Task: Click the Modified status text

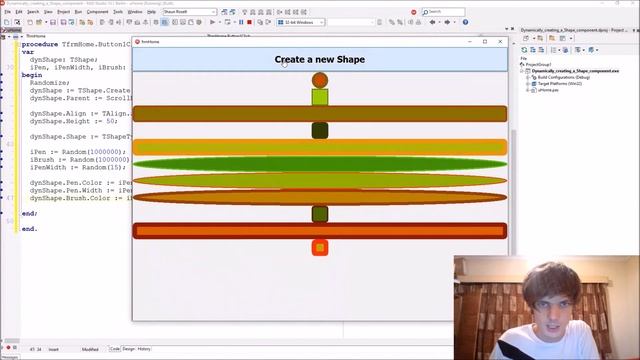Action: click(90, 349)
